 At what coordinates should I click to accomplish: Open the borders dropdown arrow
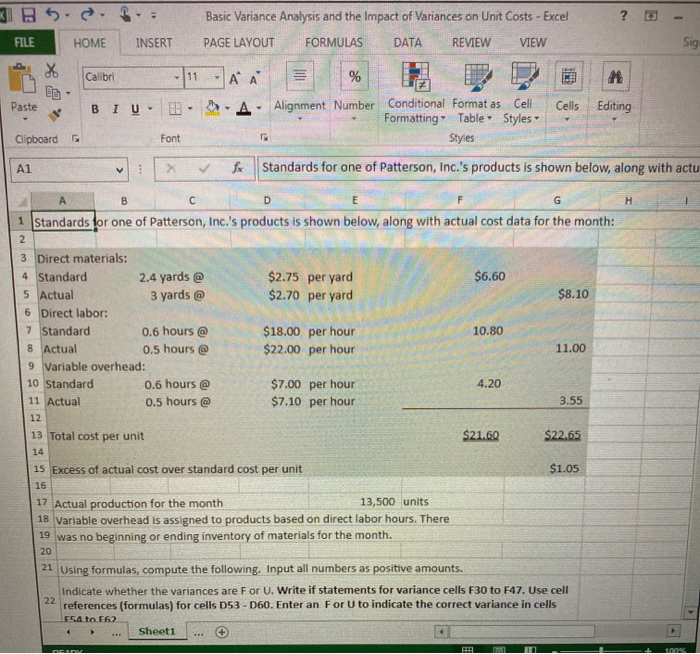pyautogui.click(x=190, y=108)
